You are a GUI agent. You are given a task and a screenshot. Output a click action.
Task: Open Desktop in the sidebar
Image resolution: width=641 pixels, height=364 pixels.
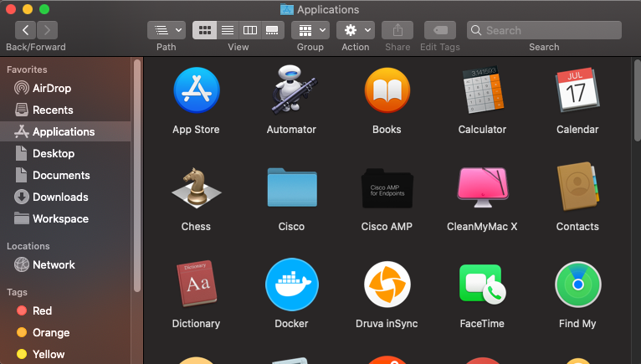65,153
